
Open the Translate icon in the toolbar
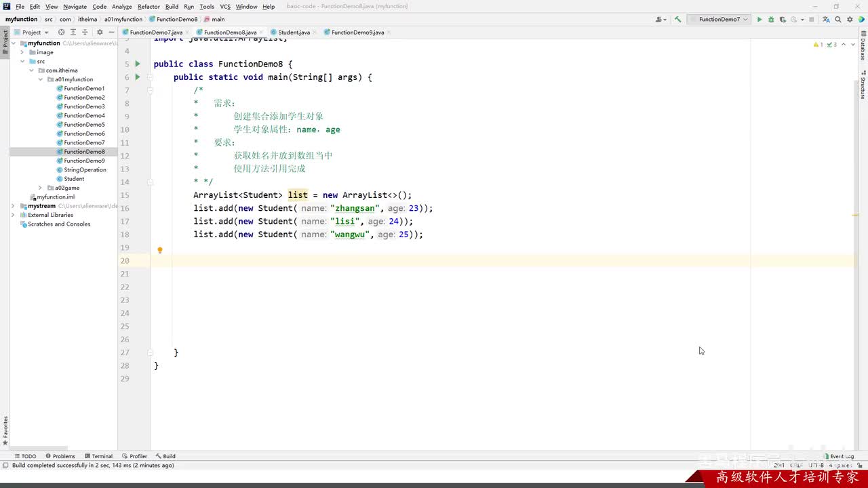pos(825,20)
